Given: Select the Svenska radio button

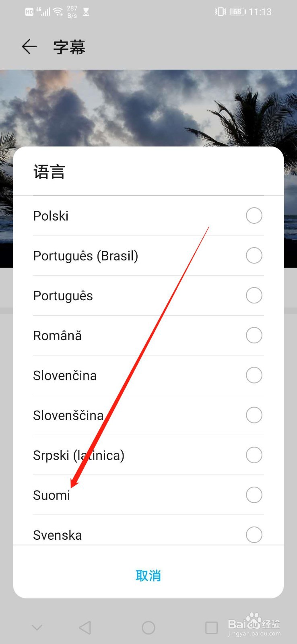Looking at the screenshot, I should point(254,535).
